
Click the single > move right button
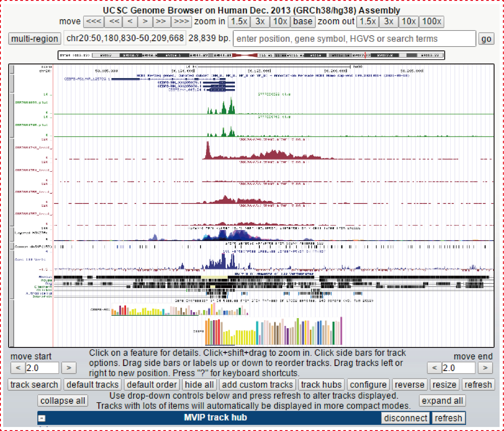tap(145, 22)
